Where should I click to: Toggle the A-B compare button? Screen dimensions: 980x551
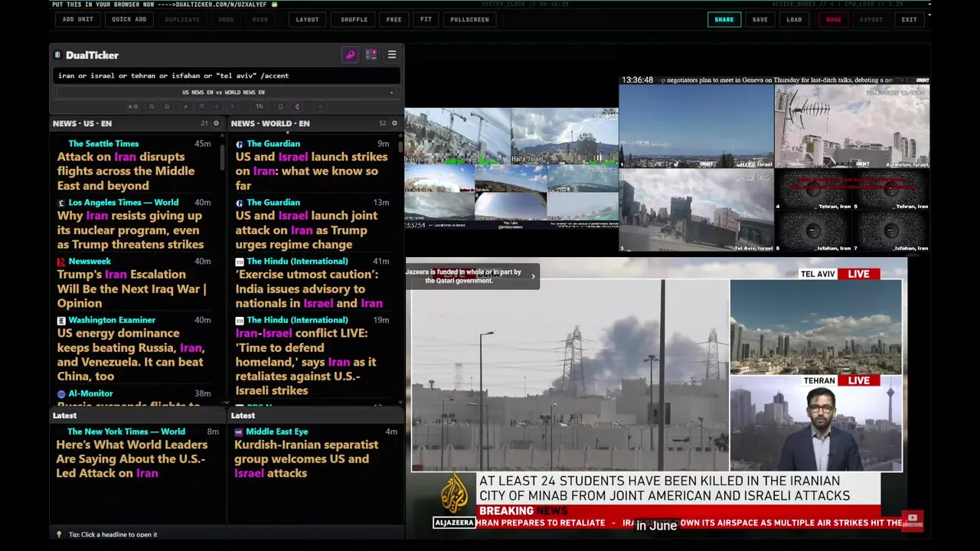(x=133, y=106)
